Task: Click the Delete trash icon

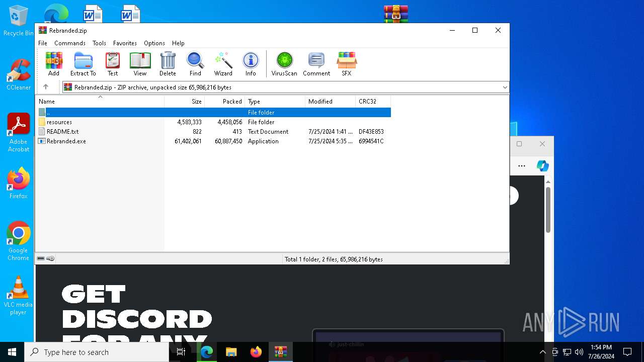Action: click(x=168, y=64)
